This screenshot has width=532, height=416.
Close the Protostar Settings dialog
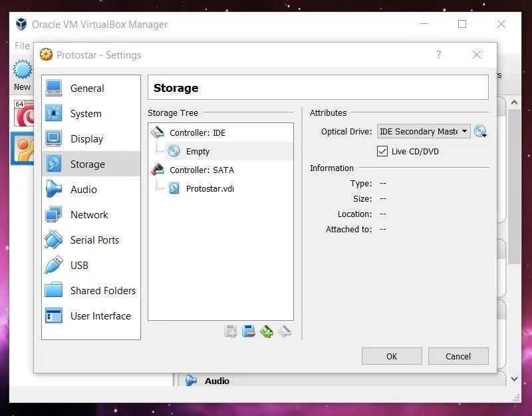point(477,55)
